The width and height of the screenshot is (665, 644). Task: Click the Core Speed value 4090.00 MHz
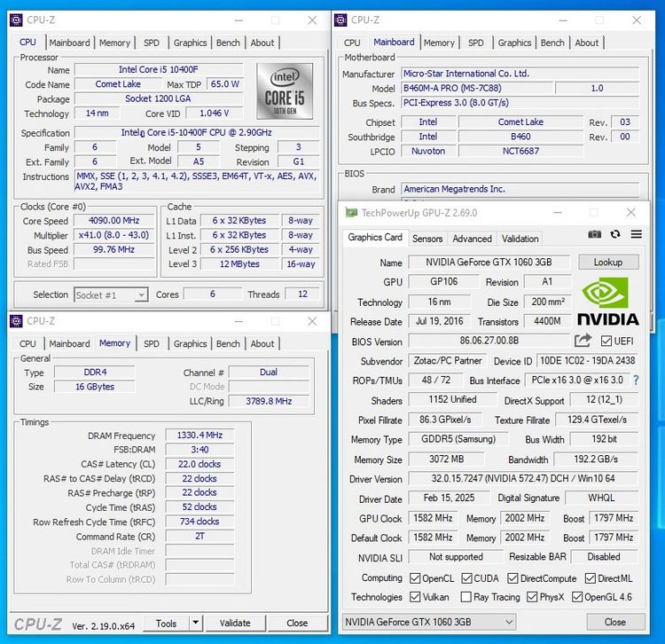click(x=113, y=221)
